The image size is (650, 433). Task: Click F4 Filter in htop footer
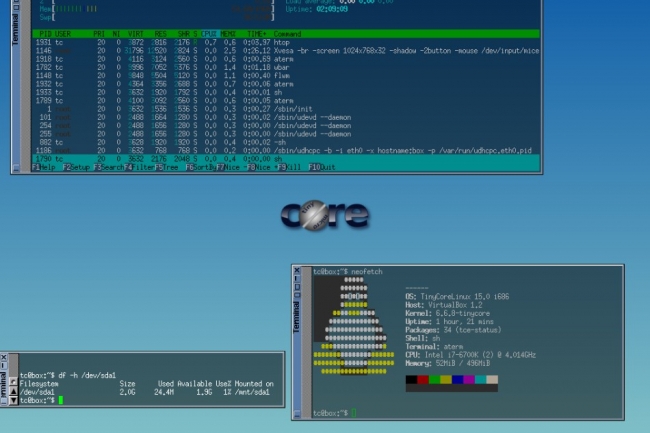coord(139,167)
